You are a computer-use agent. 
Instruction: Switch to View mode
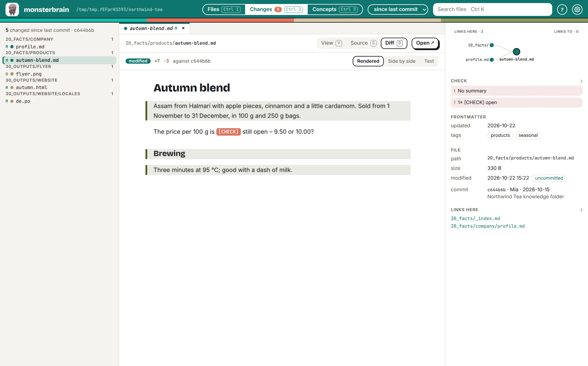coord(331,43)
